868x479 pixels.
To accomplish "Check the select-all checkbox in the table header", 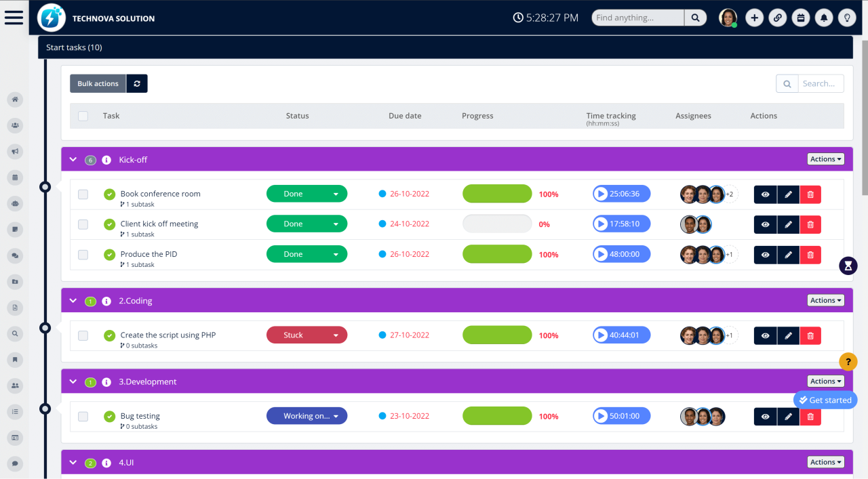I will click(83, 116).
